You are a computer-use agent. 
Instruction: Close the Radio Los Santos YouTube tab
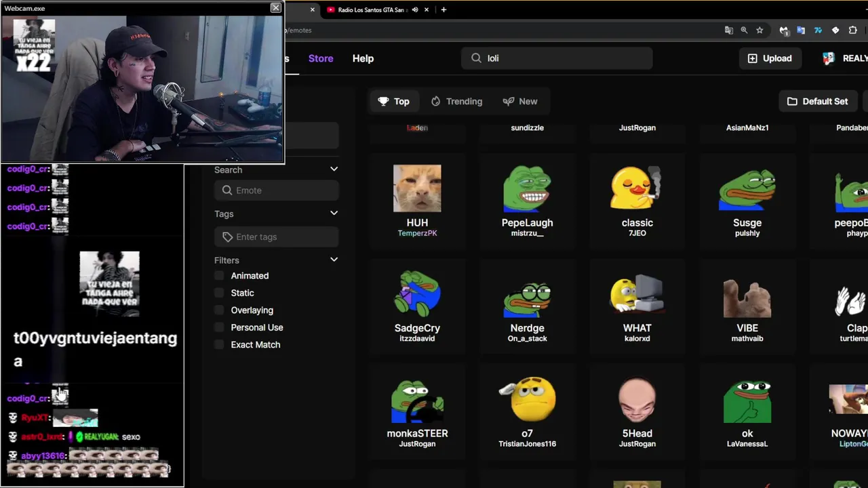(x=427, y=9)
